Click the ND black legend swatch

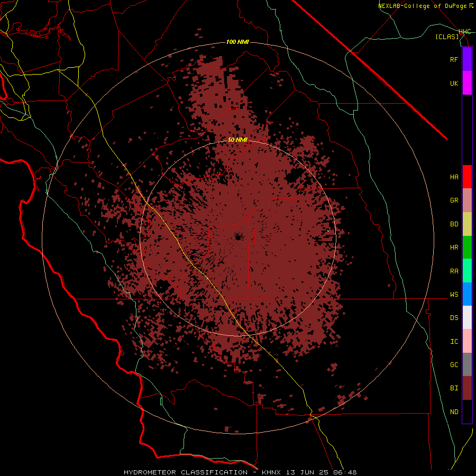[x=467, y=411]
